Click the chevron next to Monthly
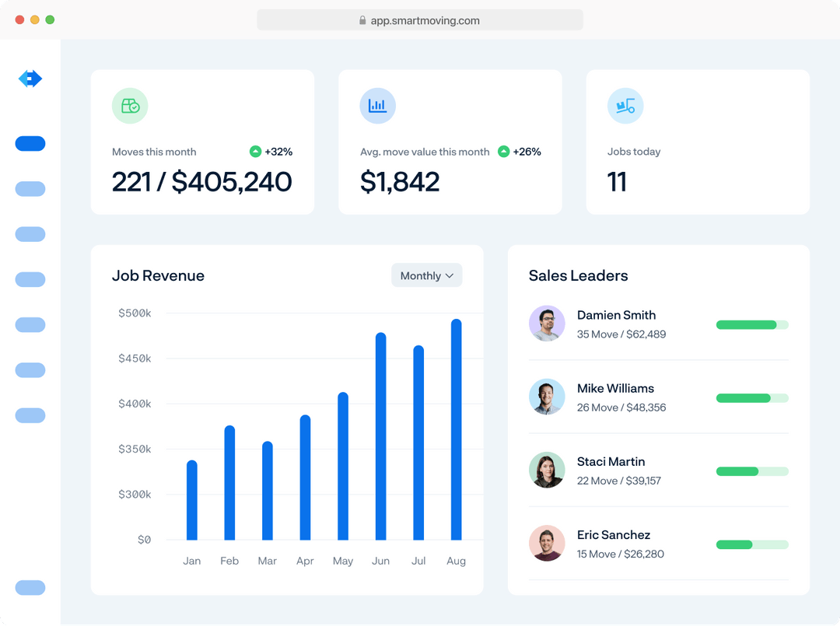Screen dimensions: 840x626 [x=450, y=275]
